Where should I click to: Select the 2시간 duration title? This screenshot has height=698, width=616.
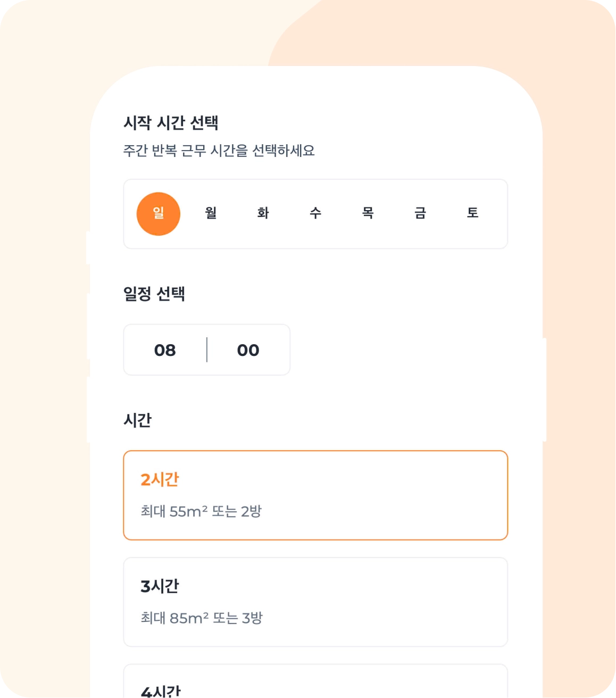coord(160,480)
